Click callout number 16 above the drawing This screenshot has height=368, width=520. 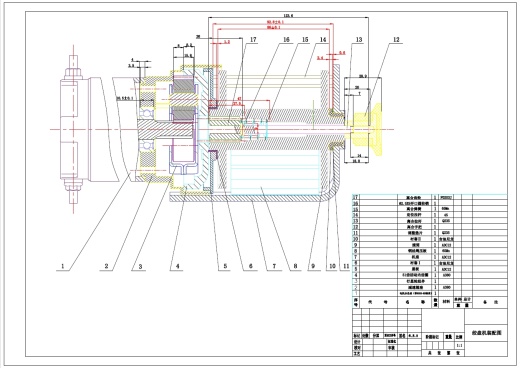[286, 40]
